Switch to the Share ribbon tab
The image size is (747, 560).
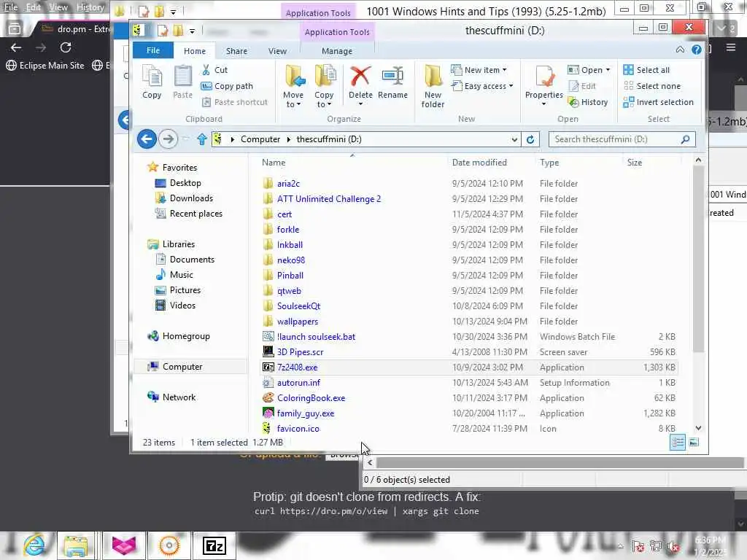237,51
